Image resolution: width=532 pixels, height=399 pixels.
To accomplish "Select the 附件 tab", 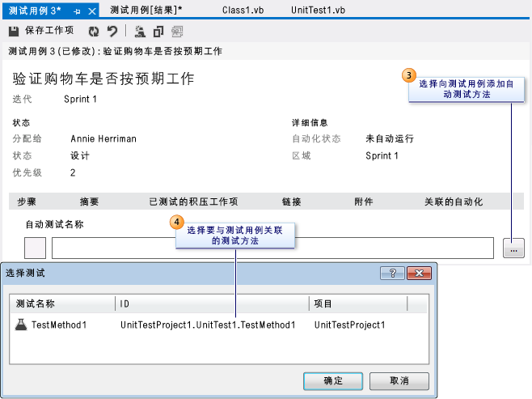I will click(x=364, y=202).
